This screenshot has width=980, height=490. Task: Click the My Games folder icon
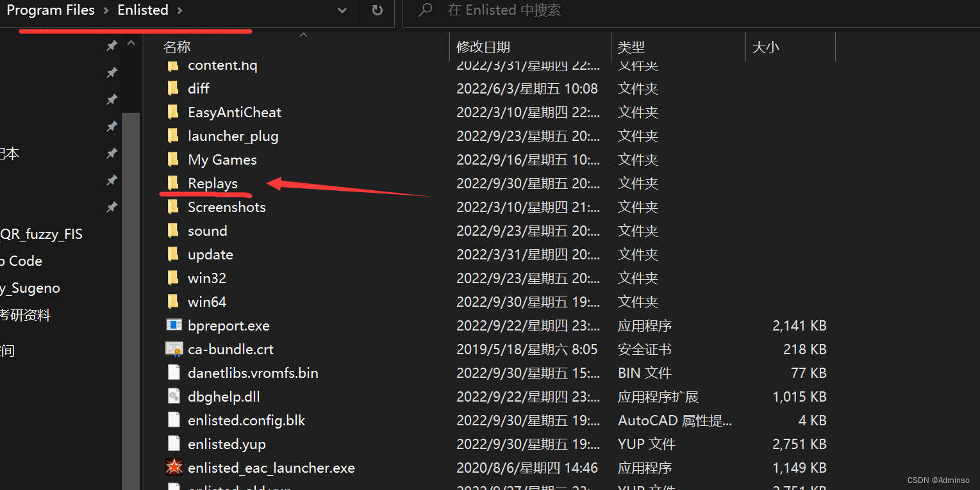pyautogui.click(x=173, y=159)
